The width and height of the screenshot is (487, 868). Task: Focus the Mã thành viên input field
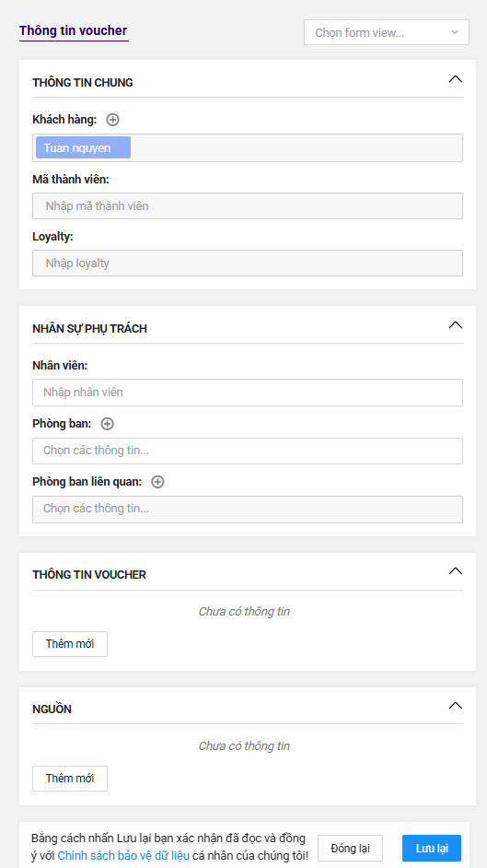pyautogui.click(x=248, y=205)
